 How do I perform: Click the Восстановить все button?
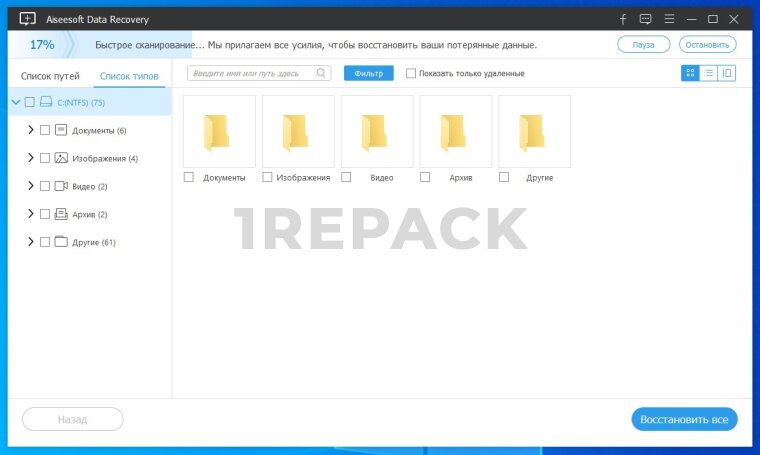click(x=684, y=419)
